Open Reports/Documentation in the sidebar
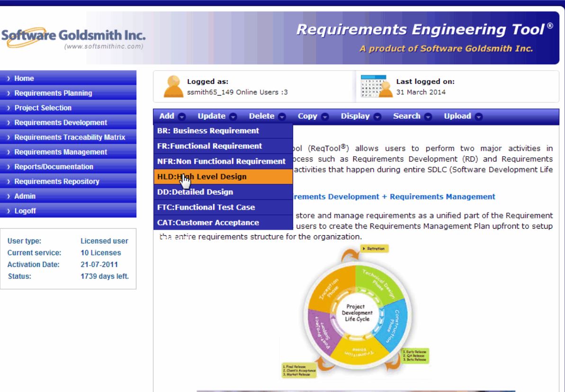Screen dimensions: 565x392 tap(68, 167)
